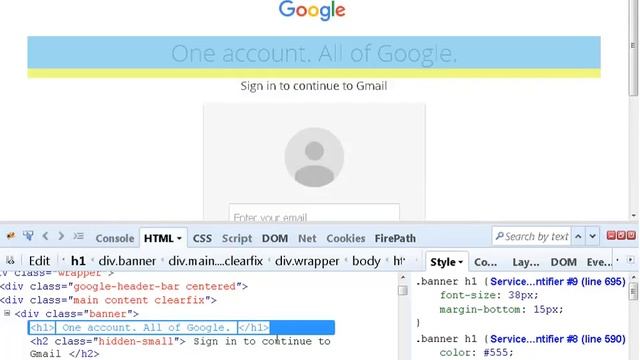This screenshot has height=360, width=640.
Task: Select div google-header-bar centered node
Action: pos(124,287)
